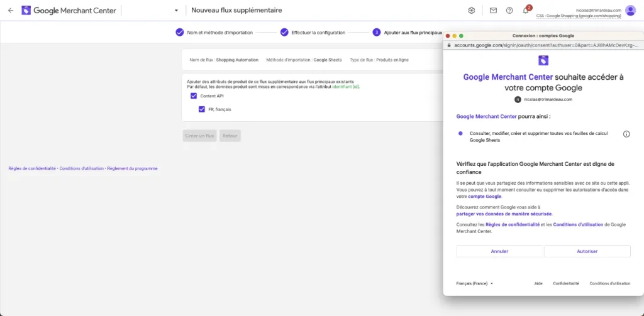The image size is (644, 316).
Task: Click the Créer un flux button
Action: [199, 136]
